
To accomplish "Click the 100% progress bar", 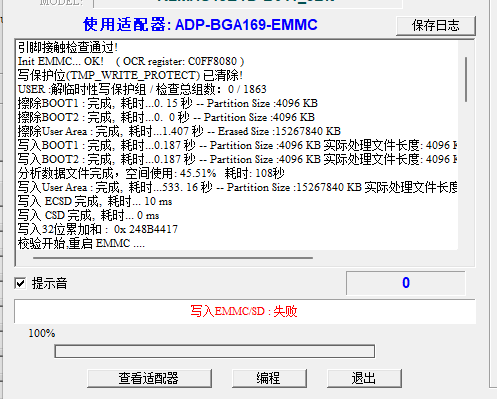I will (215, 351).
